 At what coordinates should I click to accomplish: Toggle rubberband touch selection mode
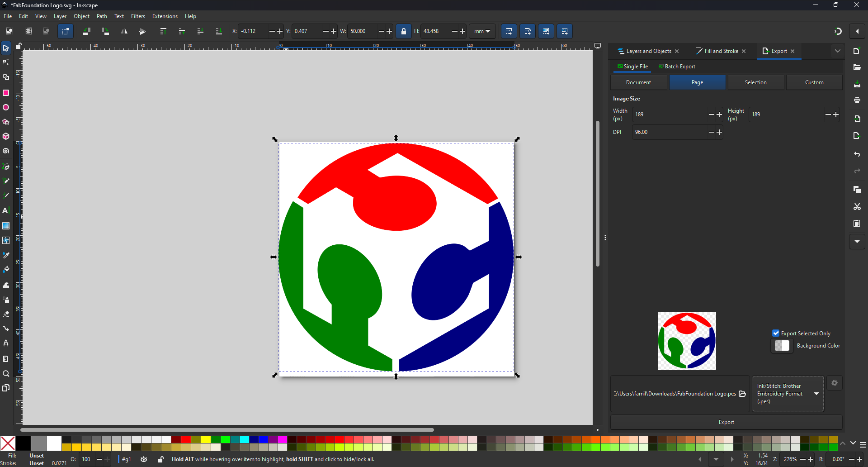click(x=66, y=31)
